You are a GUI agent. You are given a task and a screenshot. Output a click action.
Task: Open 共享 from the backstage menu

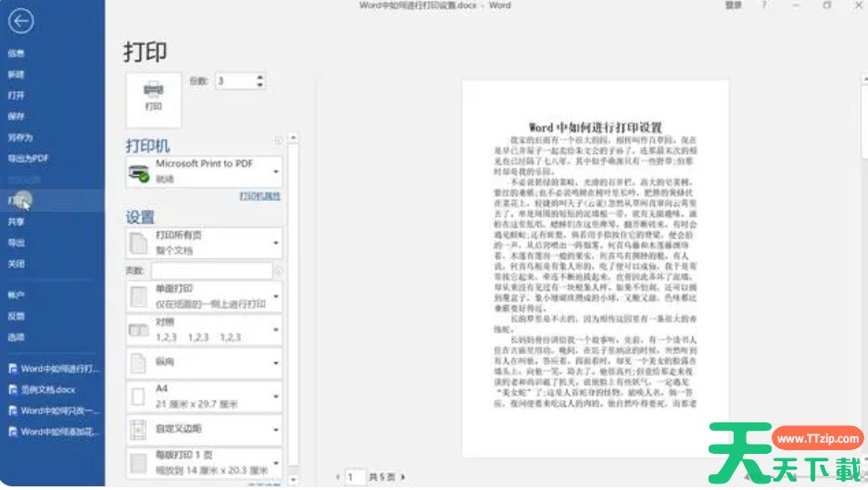[17, 222]
